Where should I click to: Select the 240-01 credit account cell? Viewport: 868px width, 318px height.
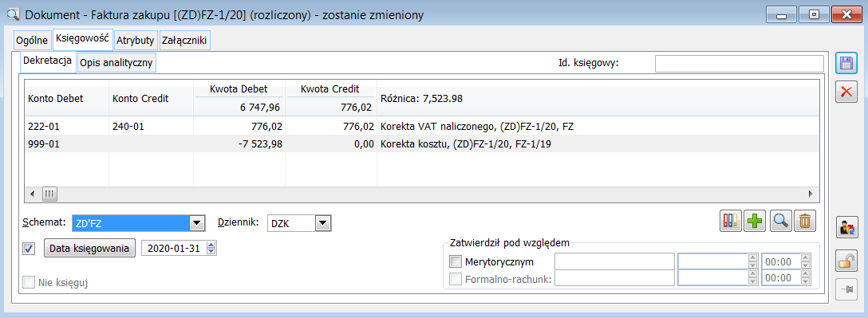(151, 126)
